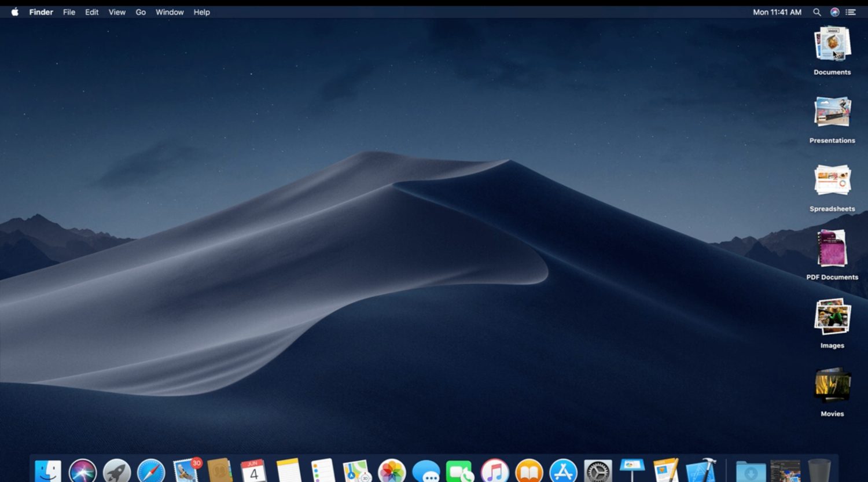Screen dimensions: 868x482
Task: Expand the Documents stack on desktop
Action: (x=832, y=44)
